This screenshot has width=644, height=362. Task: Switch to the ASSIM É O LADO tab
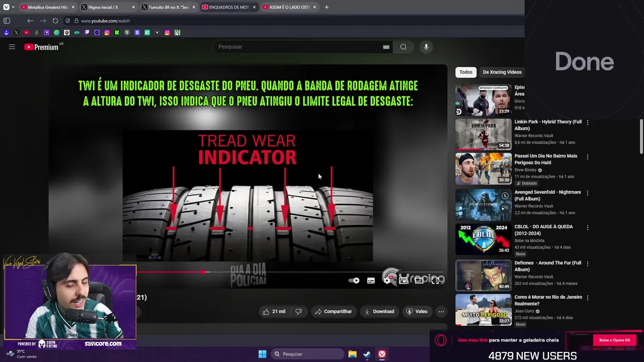[x=289, y=7]
